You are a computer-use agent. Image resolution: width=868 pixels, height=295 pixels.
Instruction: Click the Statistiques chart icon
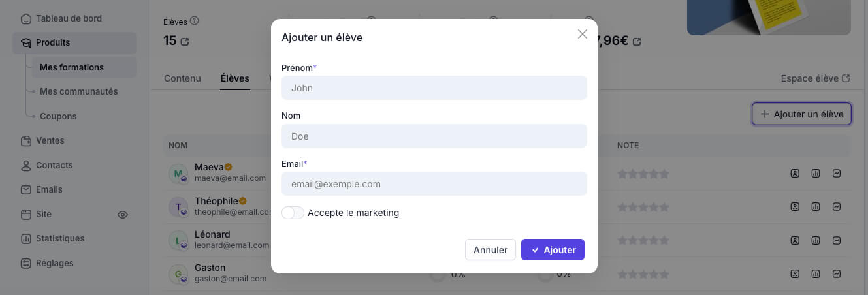(26, 238)
